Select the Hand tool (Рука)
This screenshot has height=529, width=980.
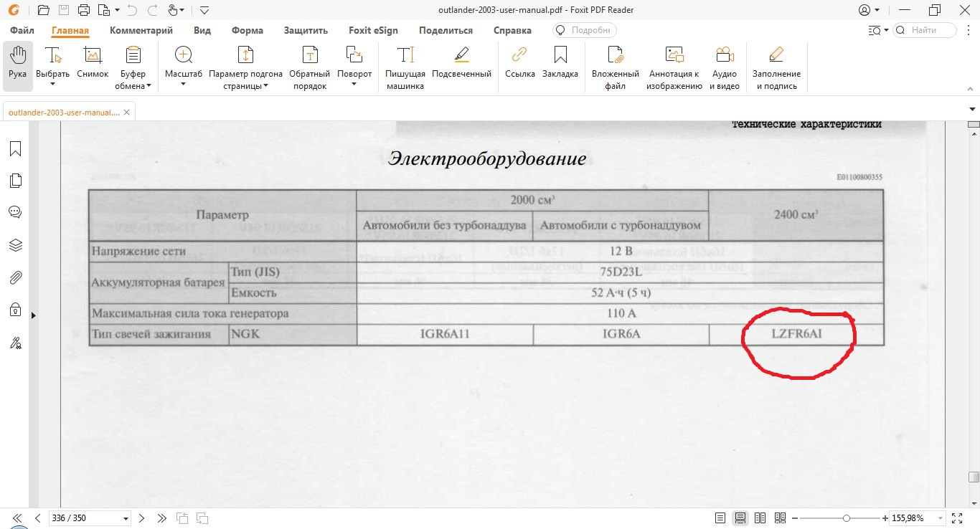[x=17, y=65]
